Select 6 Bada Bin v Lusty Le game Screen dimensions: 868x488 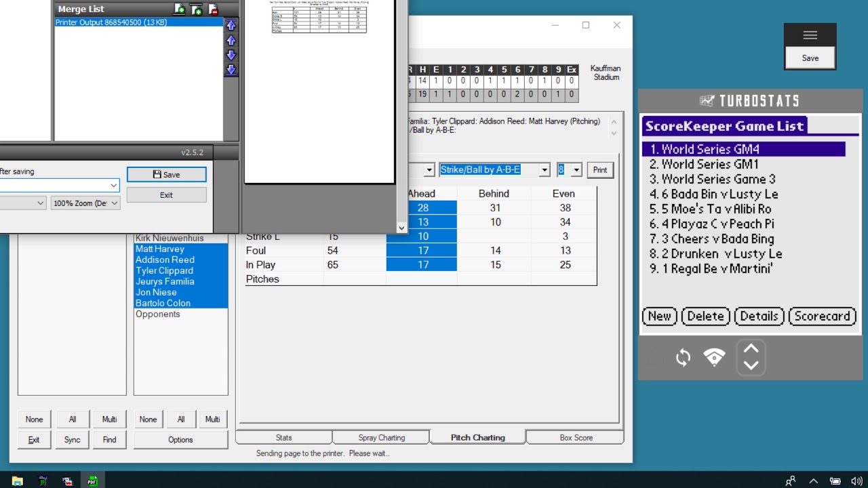tap(744, 194)
